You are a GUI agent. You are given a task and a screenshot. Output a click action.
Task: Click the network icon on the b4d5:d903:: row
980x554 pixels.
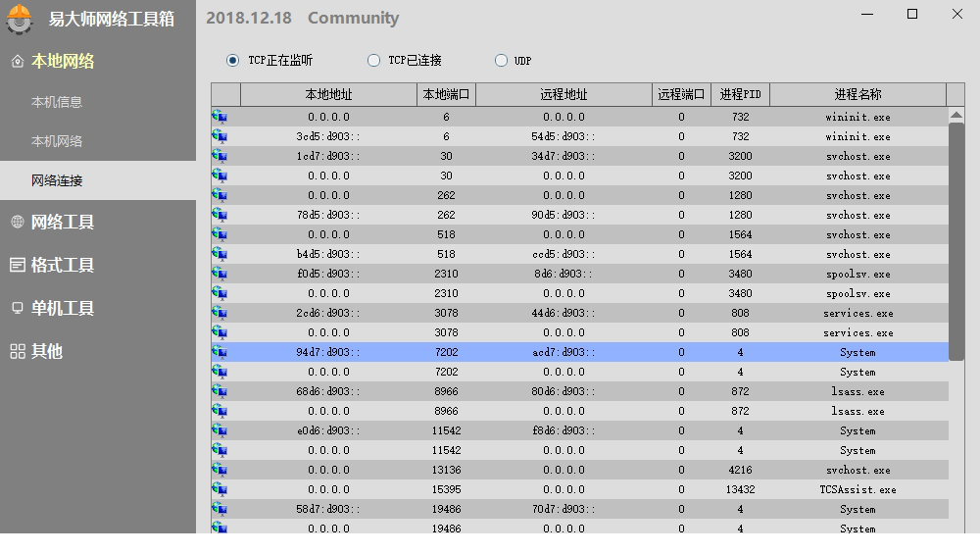[x=220, y=254]
